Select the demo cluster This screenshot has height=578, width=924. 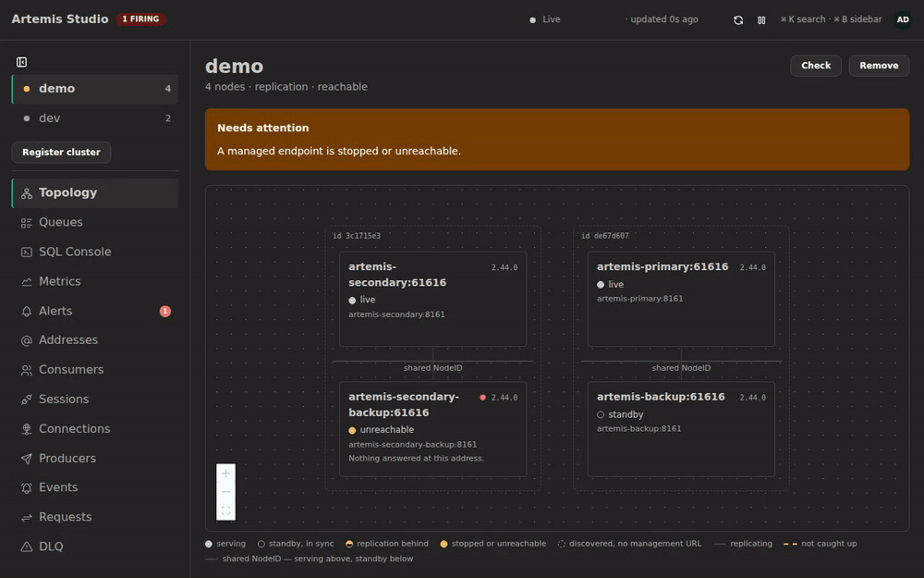[95, 89]
